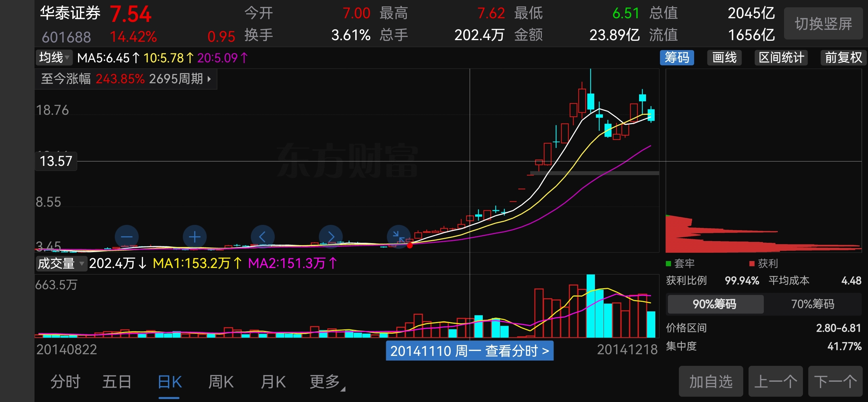Image resolution: width=868 pixels, height=402 pixels.
Task: Switch to the 周K tab
Action: coord(221,382)
